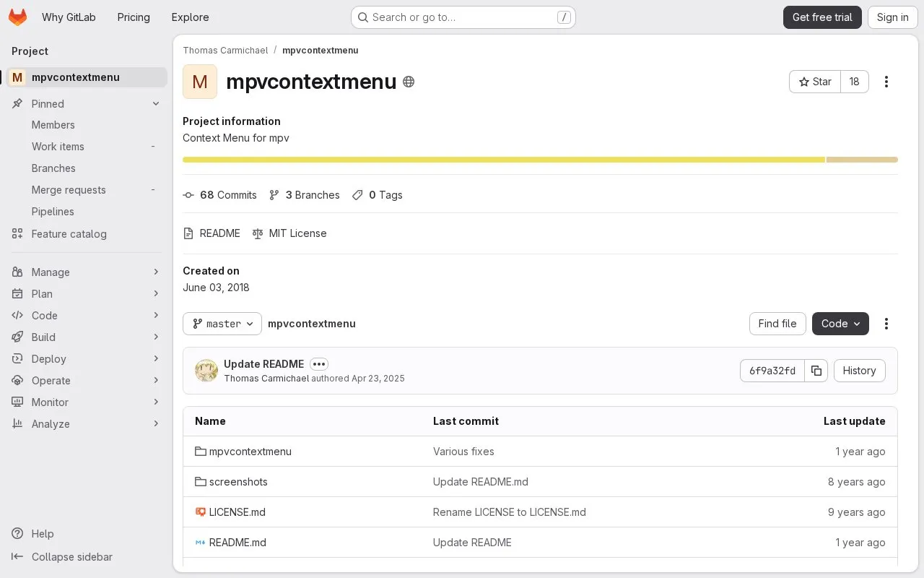
Task: Expand the Plan sidebar section
Action: coord(87,294)
